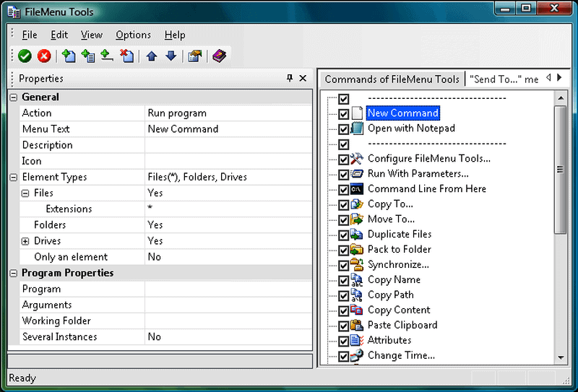Viewport: 578px width, 392px height.
Task: Open help with the purple book icon
Action: click(219, 56)
